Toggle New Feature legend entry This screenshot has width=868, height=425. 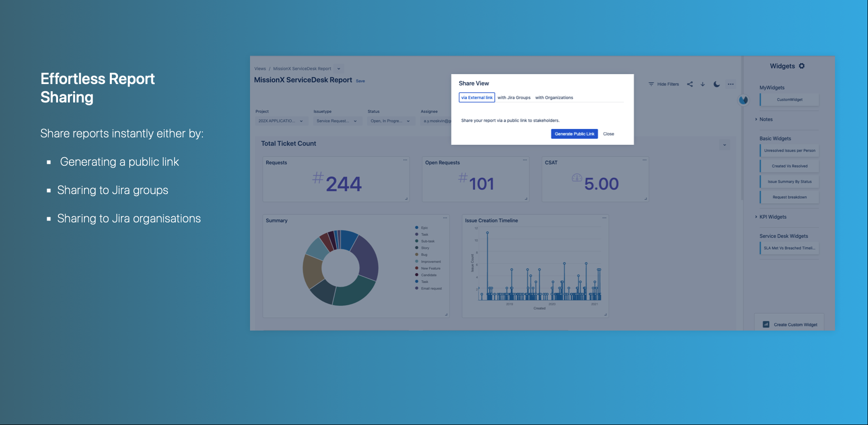[427, 268]
